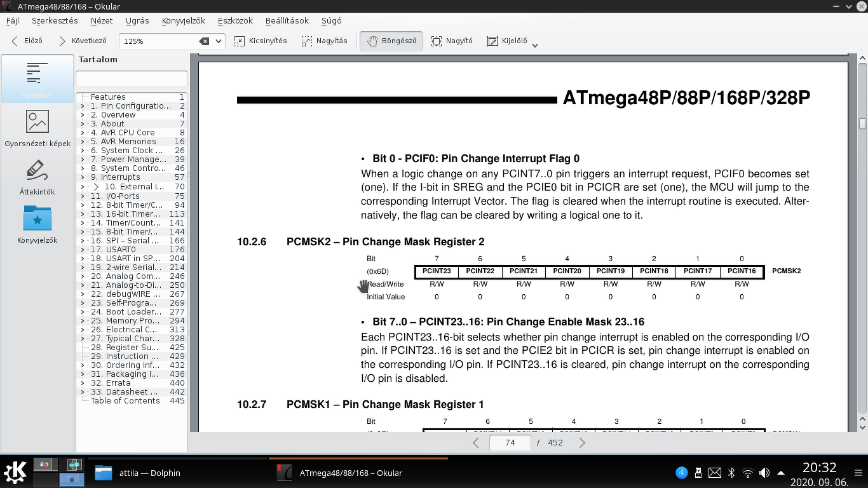Open the mail notification tray icon

[x=715, y=473]
